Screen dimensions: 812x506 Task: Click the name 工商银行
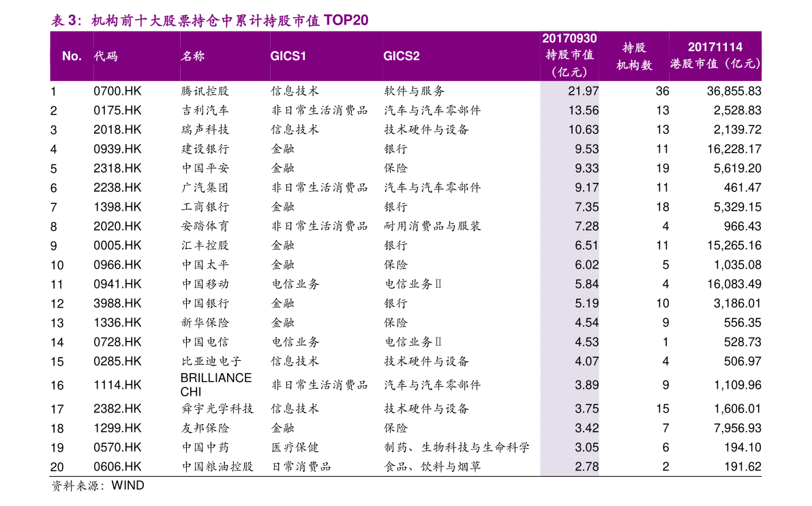point(205,207)
